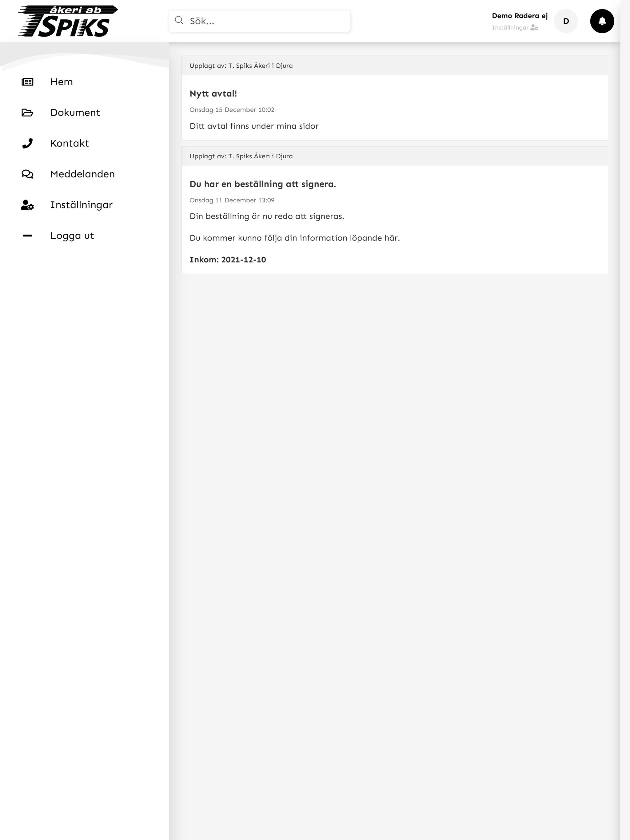Select Logga ut in the sidebar
The height and width of the screenshot is (840, 630).
point(72,236)
